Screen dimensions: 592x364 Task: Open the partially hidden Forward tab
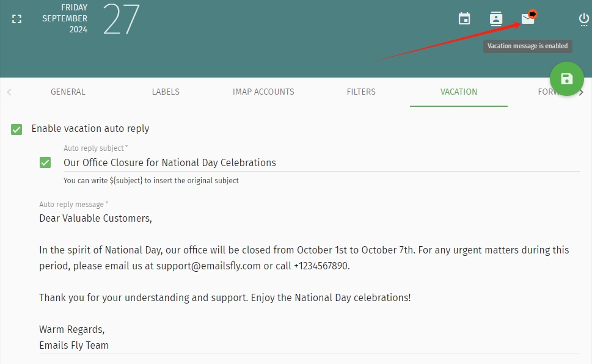(x=546, y=92)
